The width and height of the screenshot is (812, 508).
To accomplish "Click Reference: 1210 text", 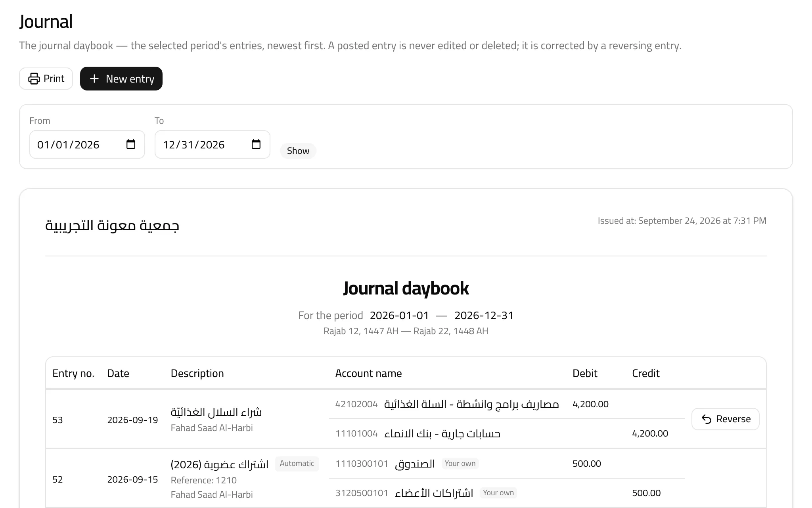I will point(204,480).
